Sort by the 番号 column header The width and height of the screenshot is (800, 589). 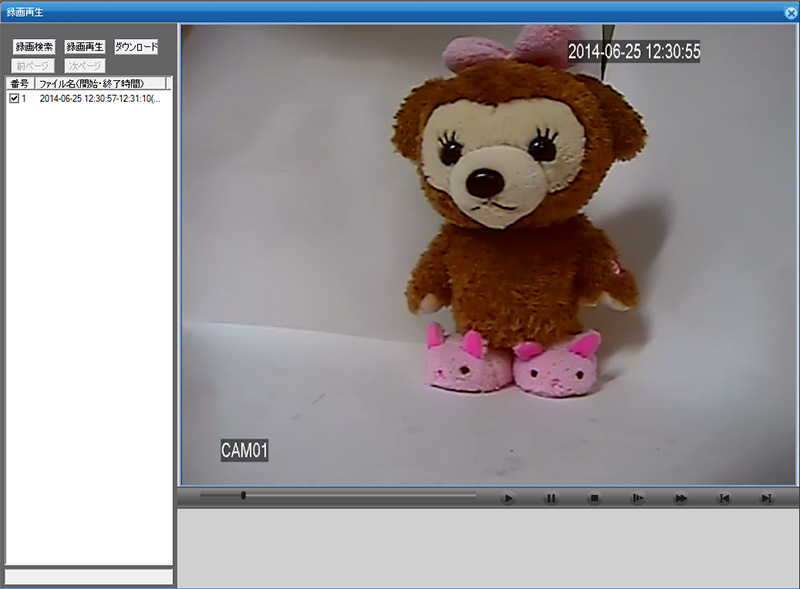tap(20, 83)
